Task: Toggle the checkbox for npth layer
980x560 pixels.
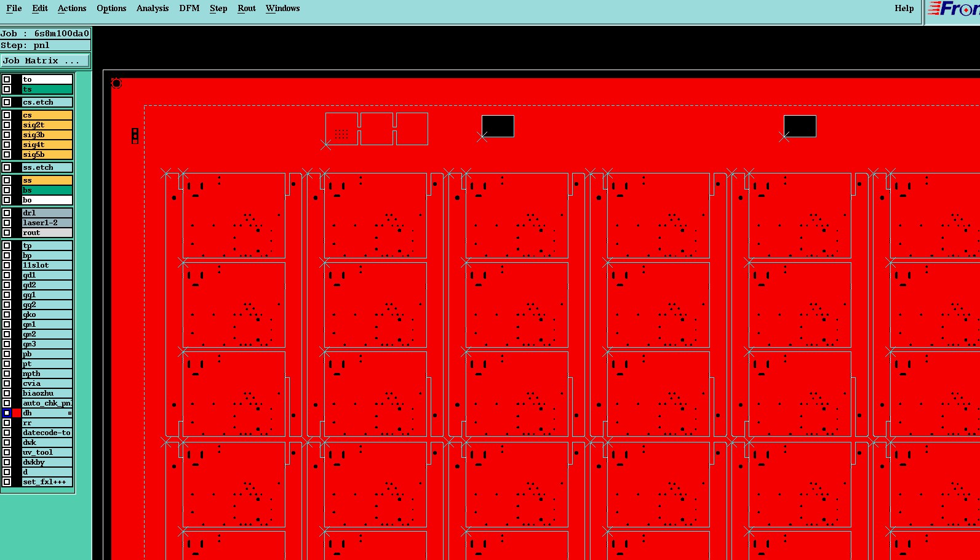Action: (7, 374)
